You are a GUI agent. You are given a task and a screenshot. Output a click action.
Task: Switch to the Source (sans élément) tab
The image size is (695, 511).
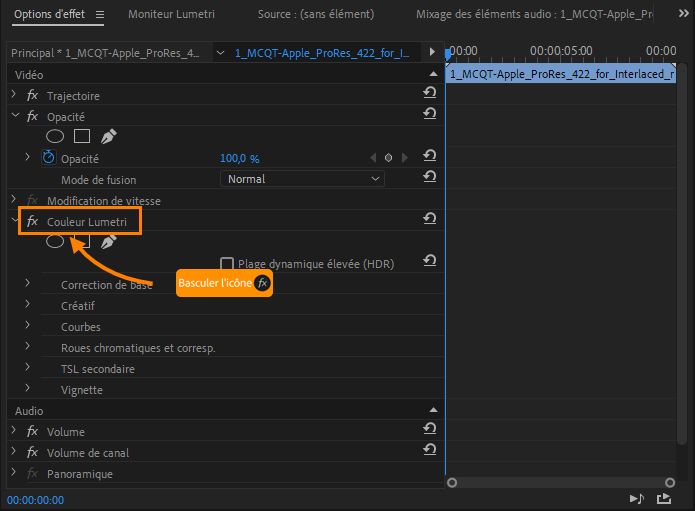(316, 14)
